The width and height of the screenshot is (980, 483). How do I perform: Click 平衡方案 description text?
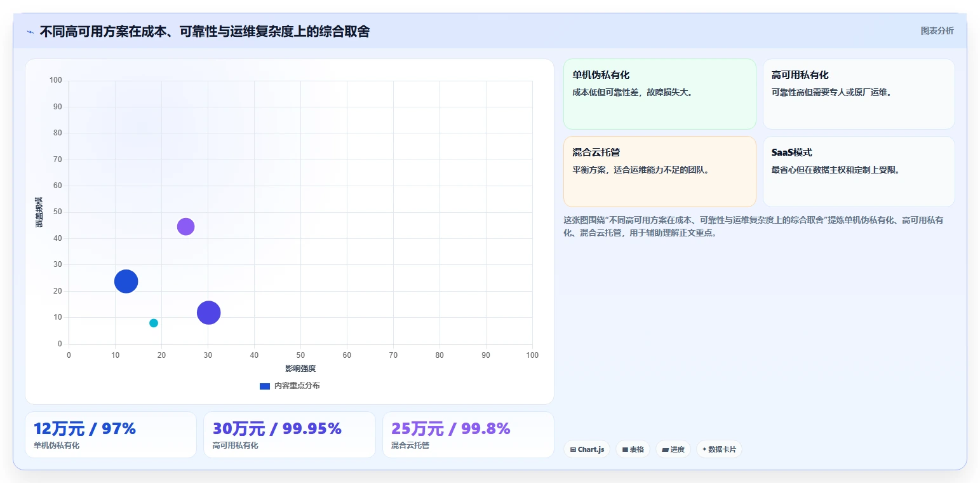pyautogui.click(x=640, y=170)
